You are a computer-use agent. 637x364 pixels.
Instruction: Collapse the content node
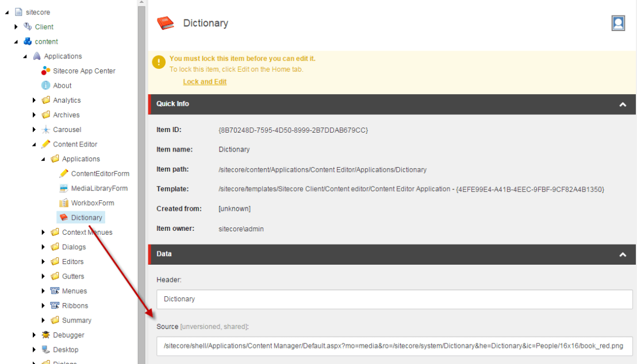[16, 41]
